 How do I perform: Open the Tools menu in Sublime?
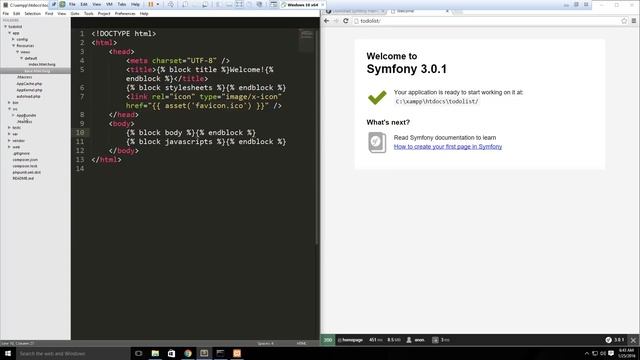tap(89, 13)
